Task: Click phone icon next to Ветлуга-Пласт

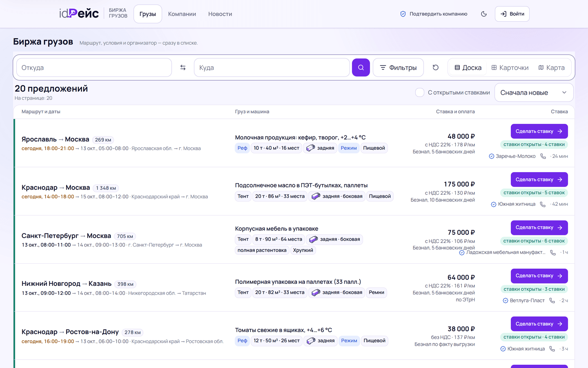Action: tap(552, 301)
